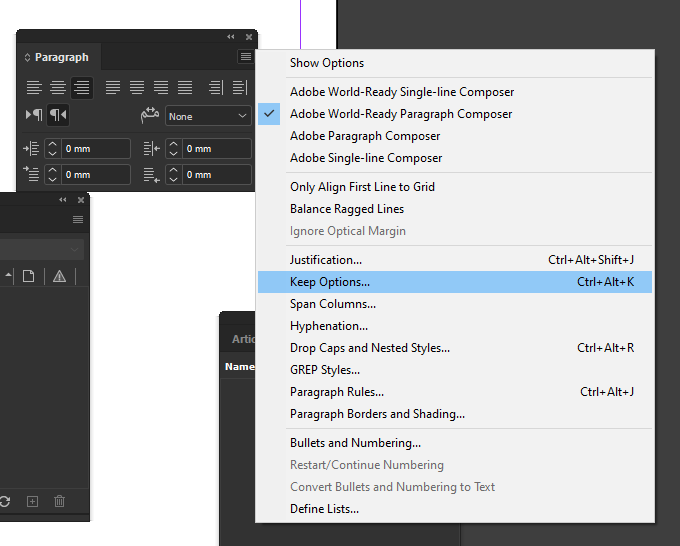Justify with last line aligned left
Screen dimensions: 680x546
[113, 88]
